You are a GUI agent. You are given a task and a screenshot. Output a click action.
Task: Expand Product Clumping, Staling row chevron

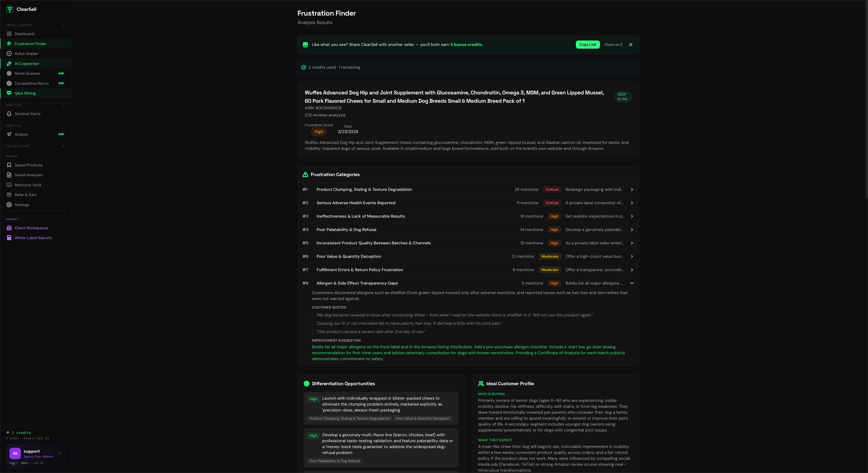(632, 190)
